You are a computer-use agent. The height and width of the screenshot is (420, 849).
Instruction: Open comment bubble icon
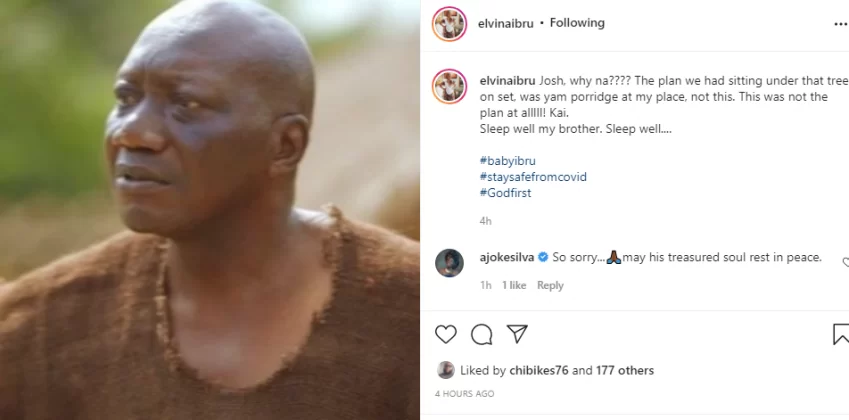(x=481, y=334)
